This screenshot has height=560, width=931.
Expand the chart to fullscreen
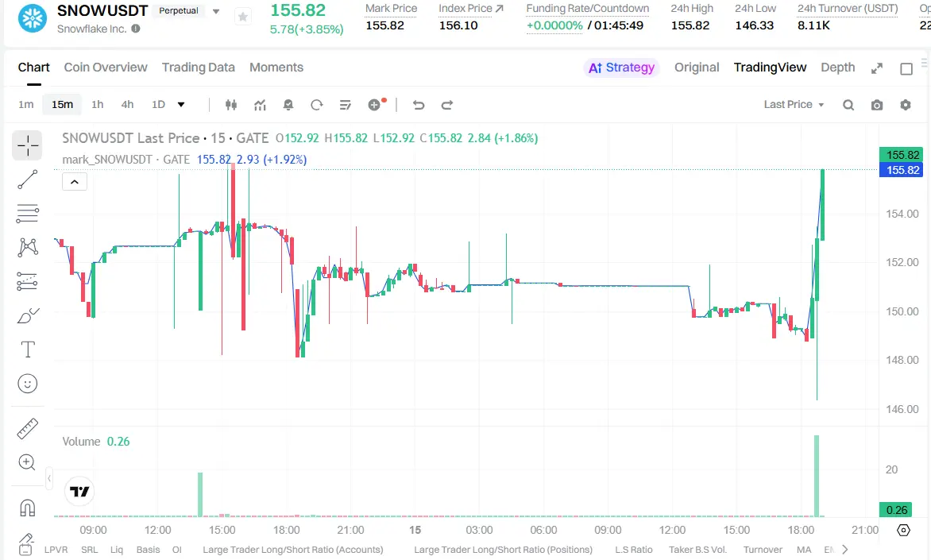click(877, 68)
